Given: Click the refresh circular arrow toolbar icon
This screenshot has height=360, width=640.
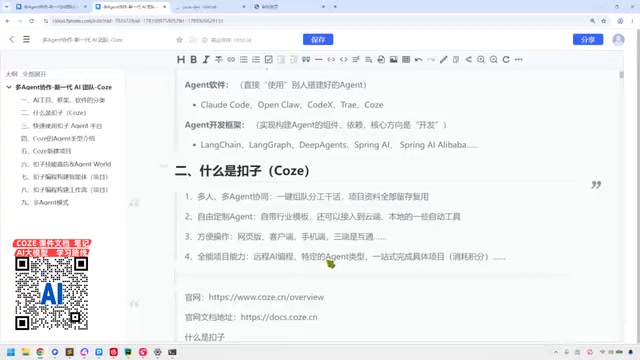Looking at the screenshot, I should [506, 60].
